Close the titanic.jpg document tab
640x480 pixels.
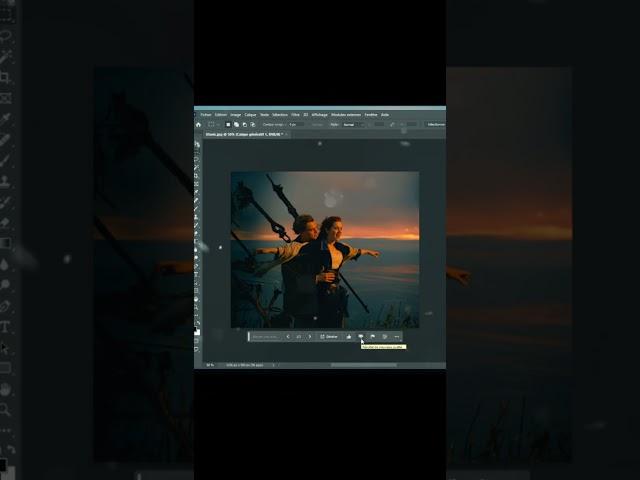287,134
